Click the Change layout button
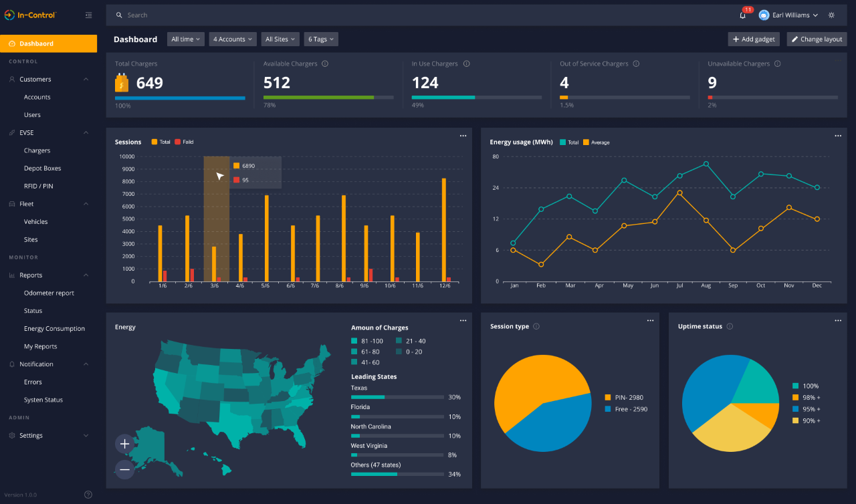856x504 pixels. (x=817, y=39)
